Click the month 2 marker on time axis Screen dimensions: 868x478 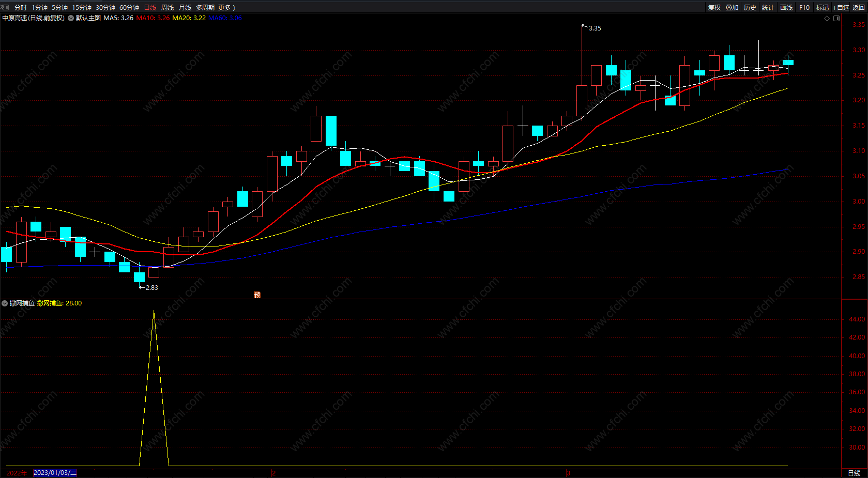coord(274,473)
